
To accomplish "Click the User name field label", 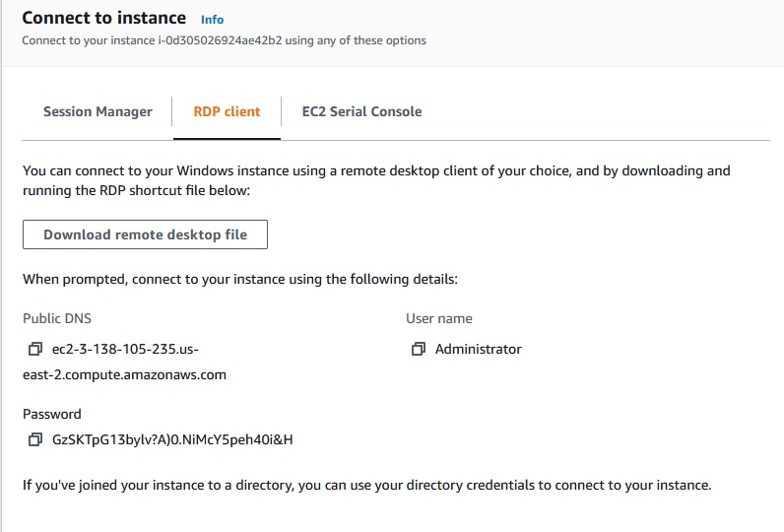I will 439,318.
